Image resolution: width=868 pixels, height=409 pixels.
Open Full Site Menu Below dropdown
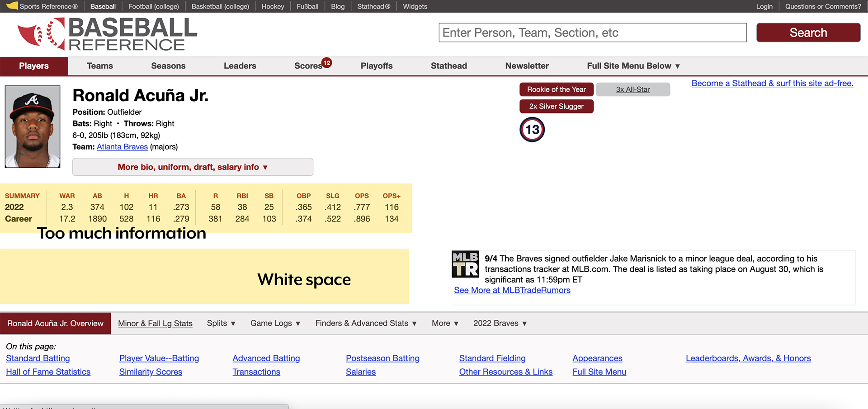pos(633,66)
